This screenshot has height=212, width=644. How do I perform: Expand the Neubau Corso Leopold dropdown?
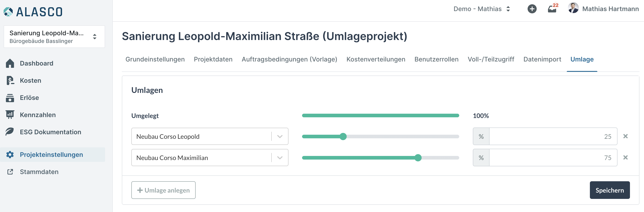coord(280,137)
